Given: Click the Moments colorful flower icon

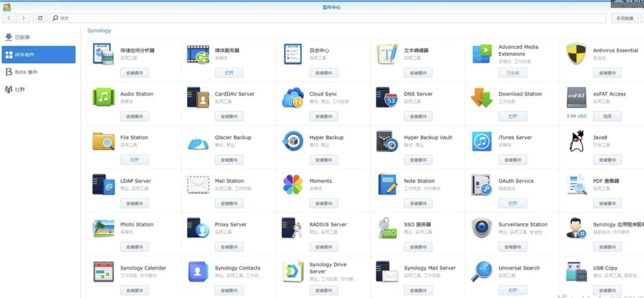Looking at the screenshot, I should (x=293, y=185).
